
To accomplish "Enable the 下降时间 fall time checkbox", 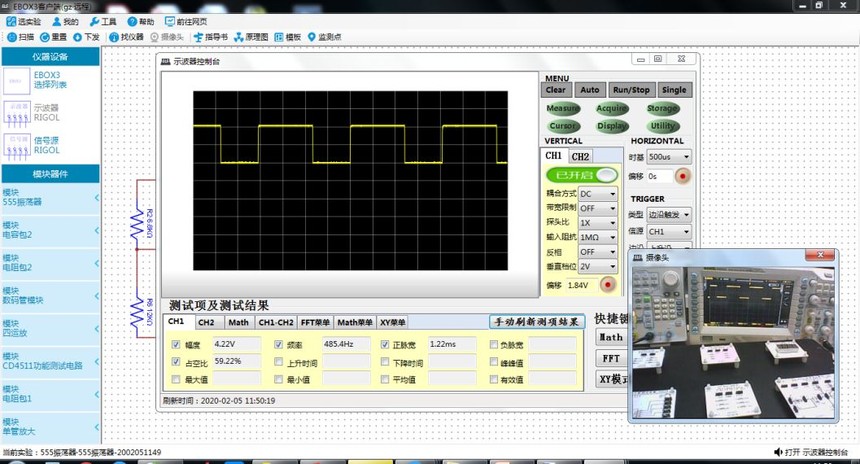I will (384, 362).
